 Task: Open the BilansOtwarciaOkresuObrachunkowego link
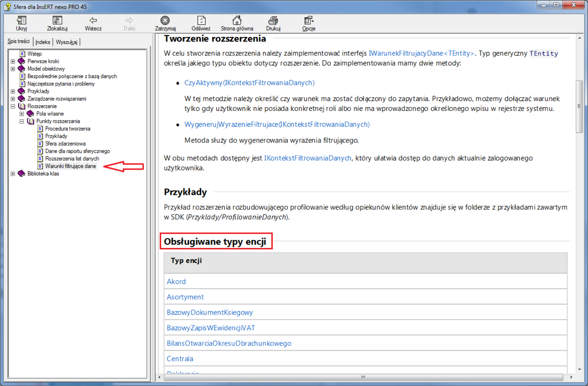point(229,343)
